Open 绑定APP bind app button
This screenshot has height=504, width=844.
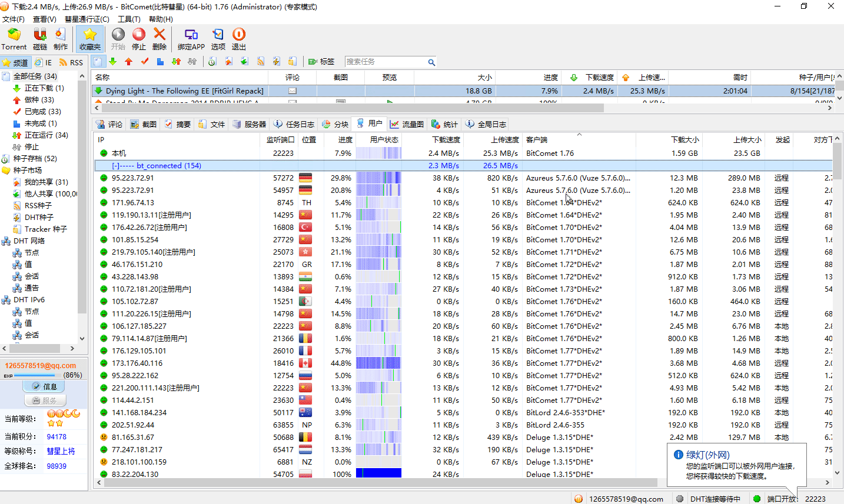pos(191,39)
